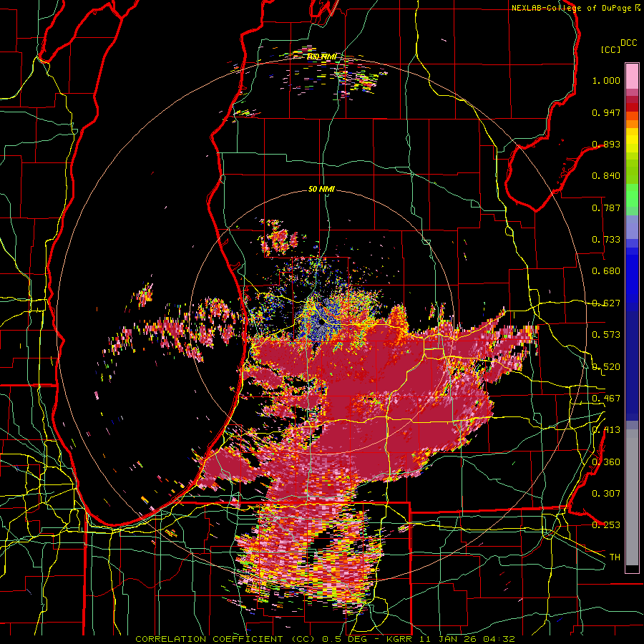The width and height of the screenshot is (644, 644).
Task: Pick the bright green segment of the color bar
Action: [x=632, y=195]
